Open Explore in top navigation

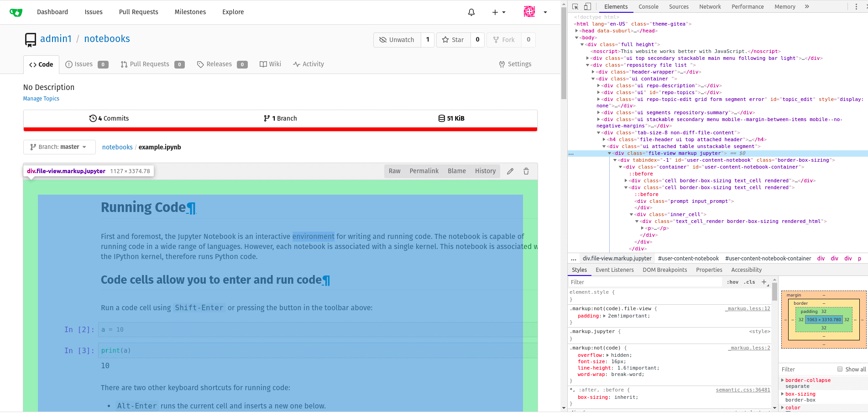(x=233, y=12)
